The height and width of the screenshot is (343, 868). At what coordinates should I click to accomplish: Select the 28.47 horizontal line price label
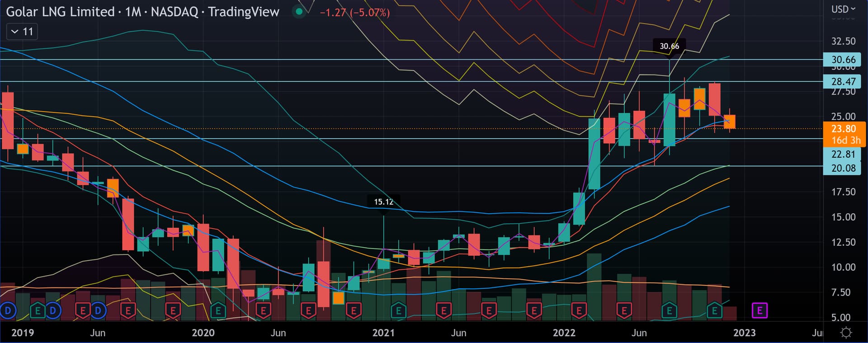843,82
